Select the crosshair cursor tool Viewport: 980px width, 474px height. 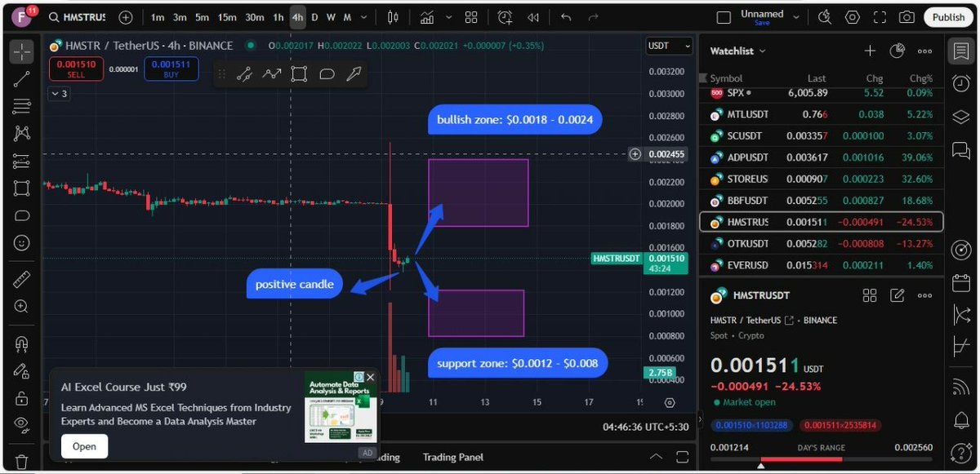pyautogui.click(x=22, y=51)
